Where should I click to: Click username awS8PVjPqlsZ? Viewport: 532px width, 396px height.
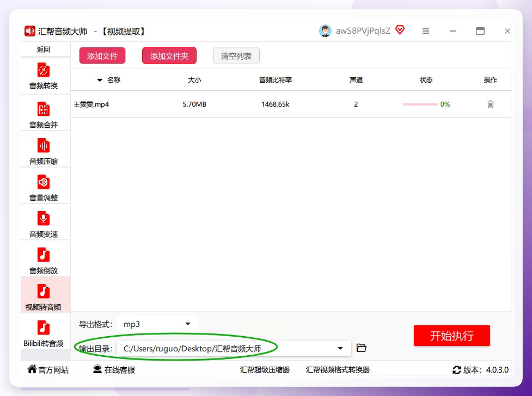pos(363,31)
